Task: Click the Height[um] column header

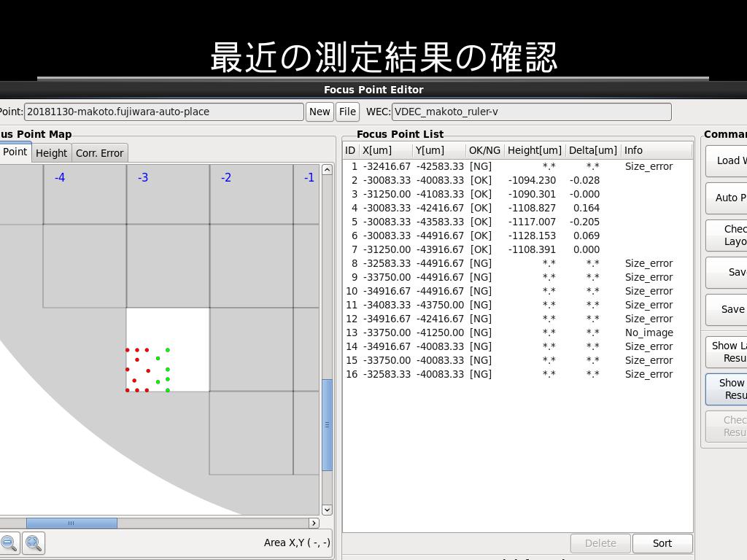Action: (535, 150)
